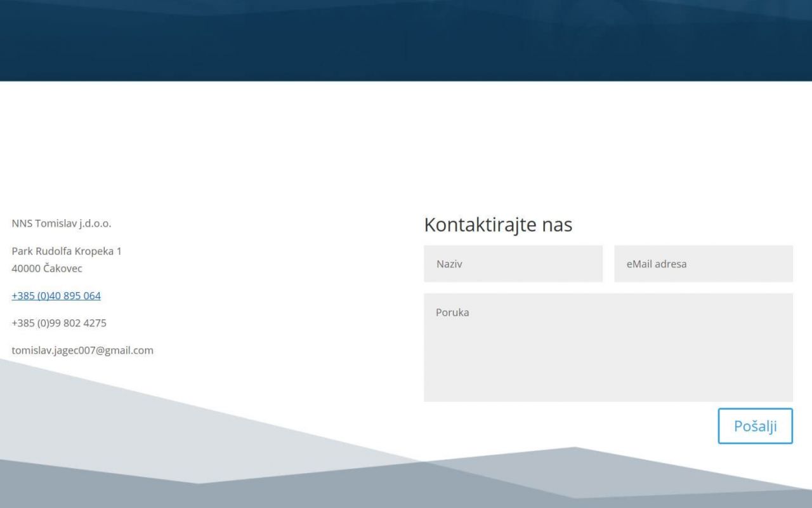Click the eMail adresa placeholder text
The width and height of the screenshot is (812, 508).
coord(656,264)
